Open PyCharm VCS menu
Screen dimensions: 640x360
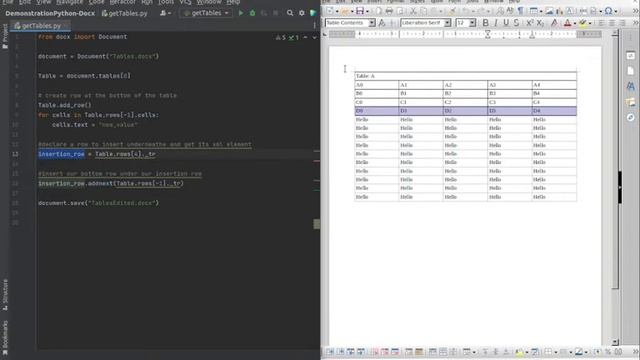pyautogui.click(x=185, y=2)
